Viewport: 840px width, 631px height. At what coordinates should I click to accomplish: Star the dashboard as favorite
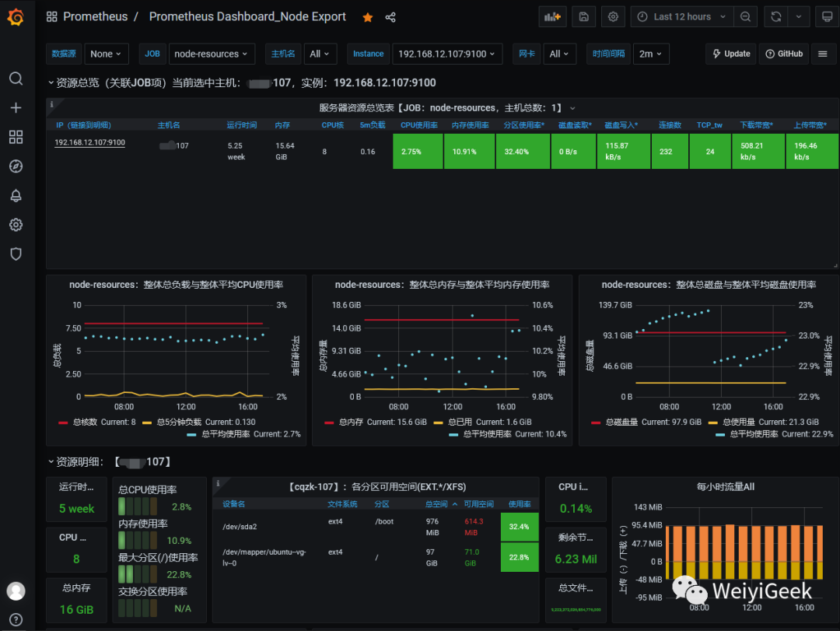[x=367, y=17]
